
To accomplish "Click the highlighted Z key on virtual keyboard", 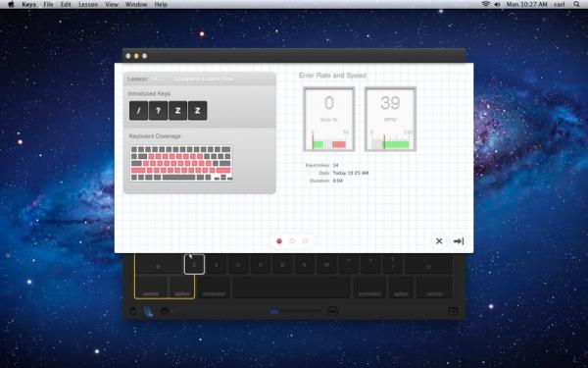I will pyautogui.click(x=194, y=264).
